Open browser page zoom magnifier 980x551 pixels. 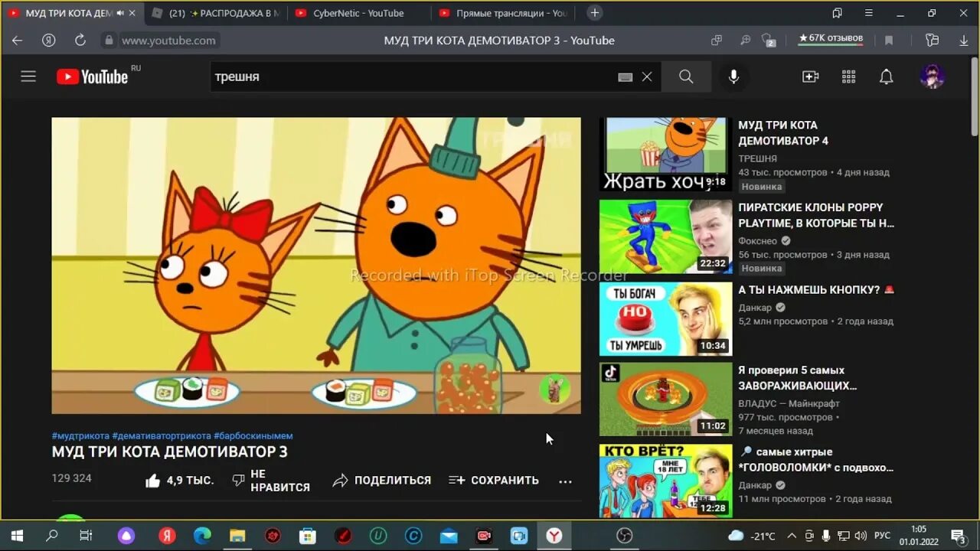coord(745,41)
